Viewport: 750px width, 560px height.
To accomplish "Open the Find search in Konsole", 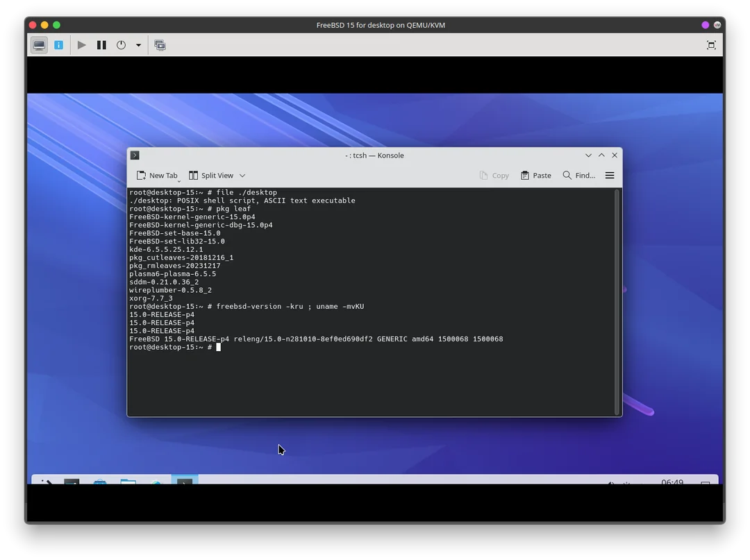I will 578,176.
